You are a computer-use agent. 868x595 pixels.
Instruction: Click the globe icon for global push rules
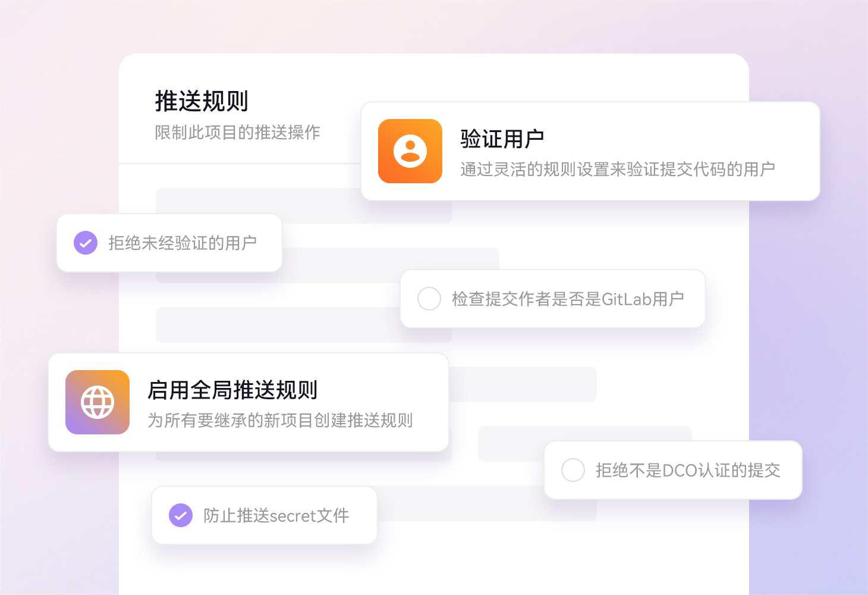(x=98, y=402)
